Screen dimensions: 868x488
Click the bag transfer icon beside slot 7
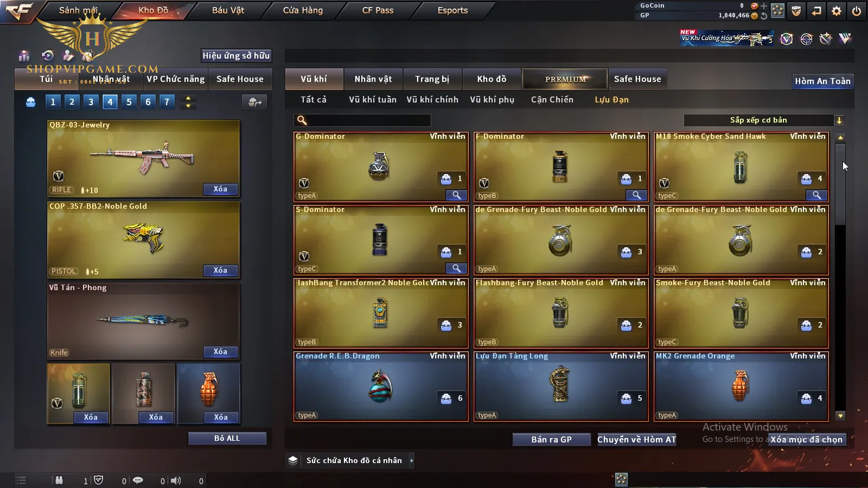(x=254, y=102)
